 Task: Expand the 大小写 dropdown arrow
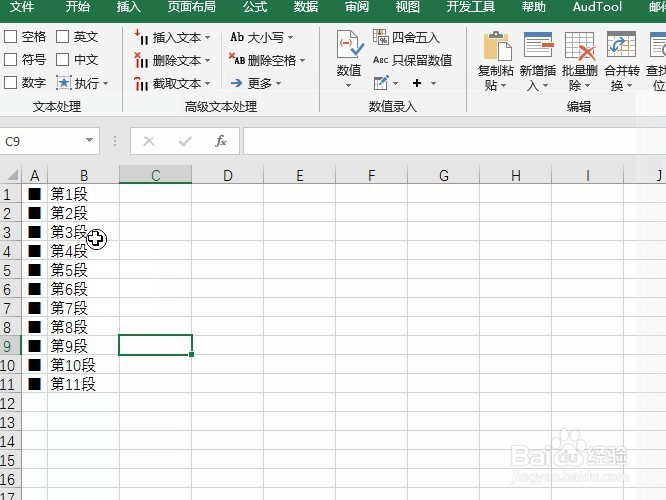pyautogui.click(x=291, y=38)
